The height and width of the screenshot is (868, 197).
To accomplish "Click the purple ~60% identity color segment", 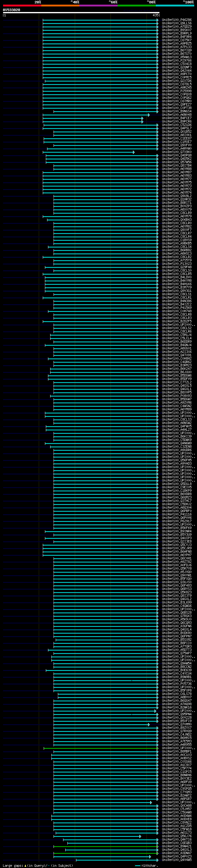I will point(99,6).
